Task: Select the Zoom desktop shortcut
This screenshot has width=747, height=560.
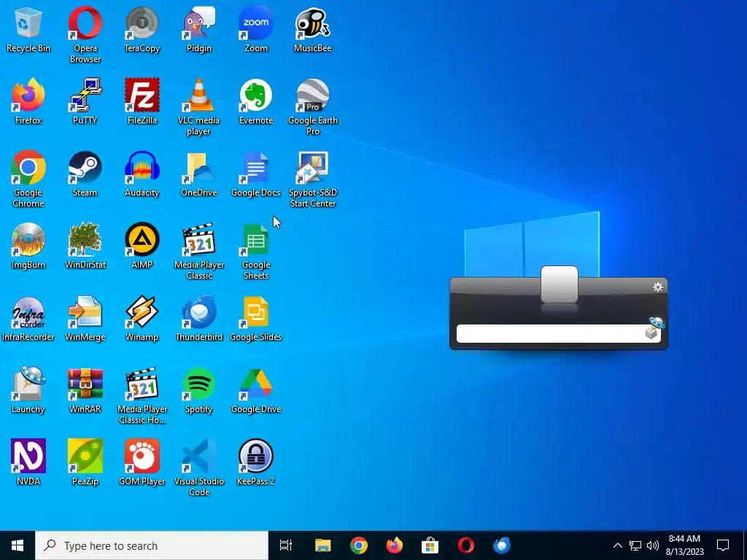Action: [256, 29]
